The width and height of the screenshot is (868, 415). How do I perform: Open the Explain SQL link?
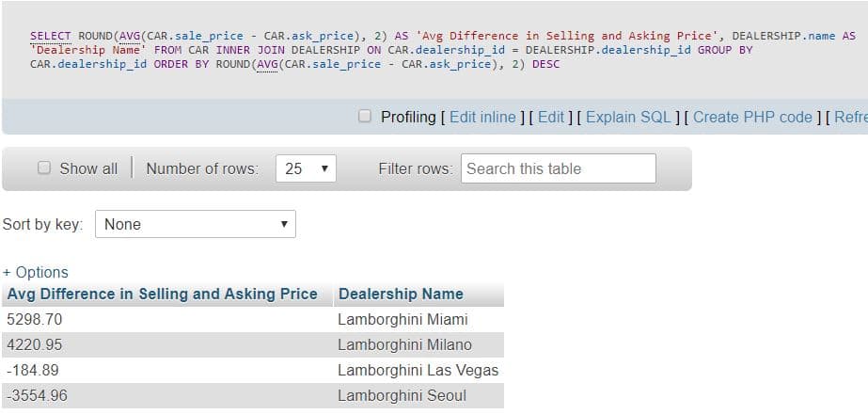[628, 117]
